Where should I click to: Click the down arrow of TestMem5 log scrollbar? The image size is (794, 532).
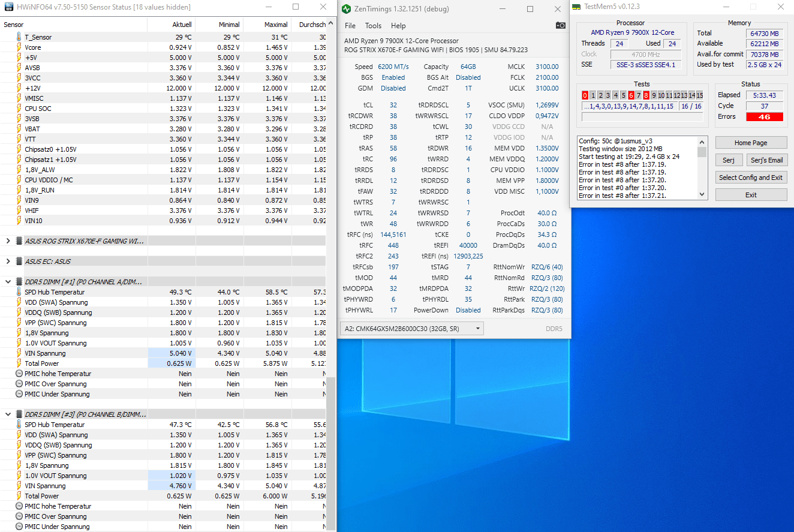click(x=702, y=194)
